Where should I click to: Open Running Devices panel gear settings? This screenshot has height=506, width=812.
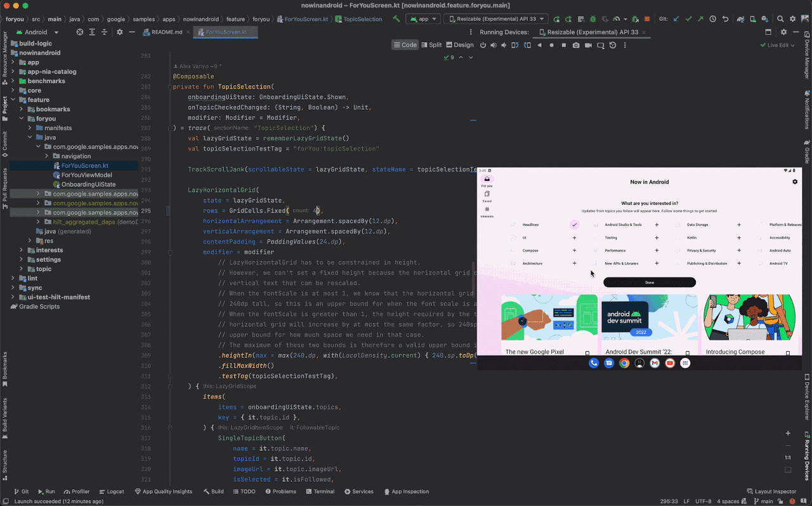pos(783,32)
